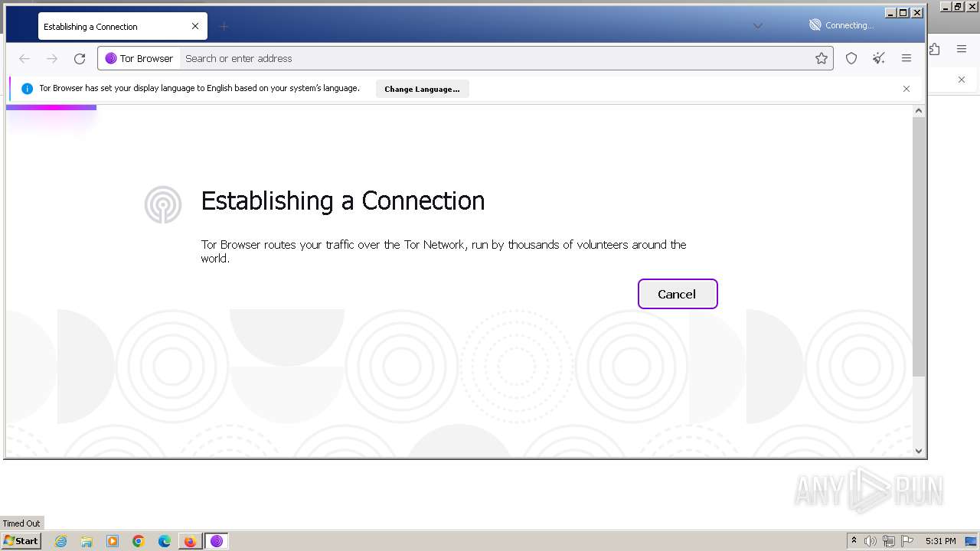The height and width of the screenshot is (551, 980).
Task: Click the page scrollbar down arrow
Action: [x=920, y=451]
